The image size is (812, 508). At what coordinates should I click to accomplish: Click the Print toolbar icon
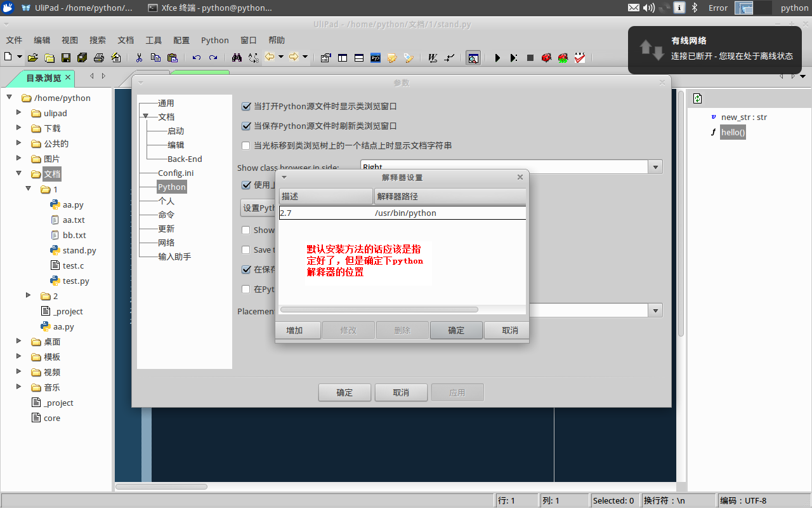pyautogui.click(x=99, y=58)
